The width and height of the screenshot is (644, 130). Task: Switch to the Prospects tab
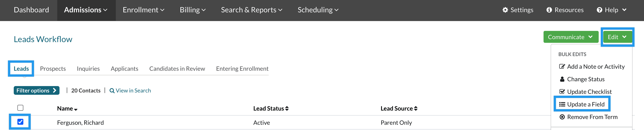point(53,69)
